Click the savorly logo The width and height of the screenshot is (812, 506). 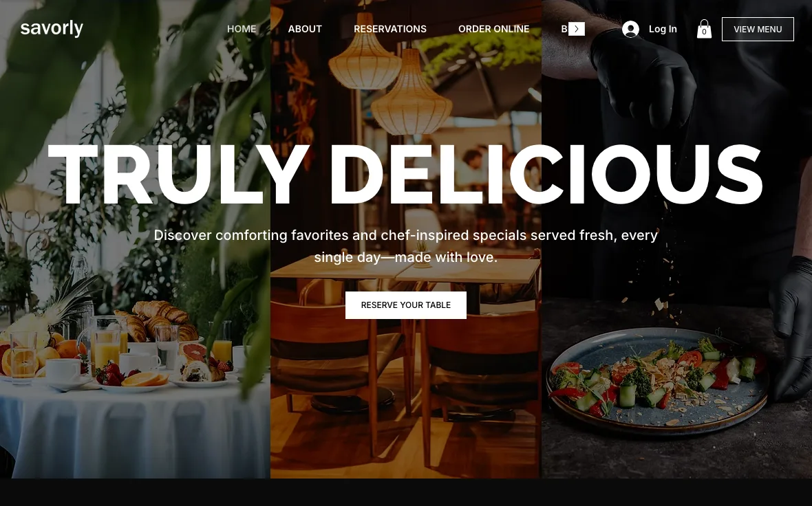[x=52, y=28]
